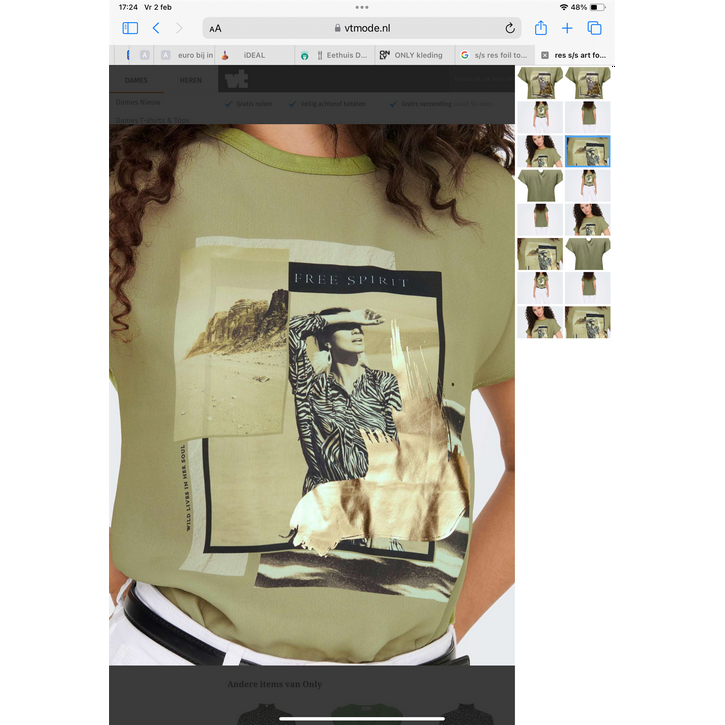This screenshot has width=725, height=725.
Task: Tap the reload page icon
Action: 509,28
